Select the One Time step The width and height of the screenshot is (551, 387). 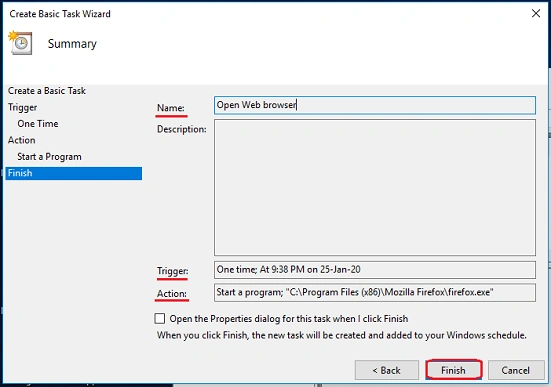(38, 124)
